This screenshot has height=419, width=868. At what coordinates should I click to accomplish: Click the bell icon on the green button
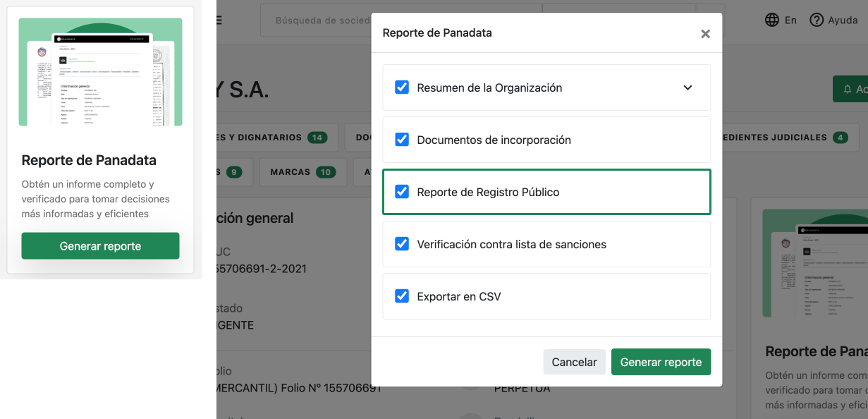(x=849, y=89)
